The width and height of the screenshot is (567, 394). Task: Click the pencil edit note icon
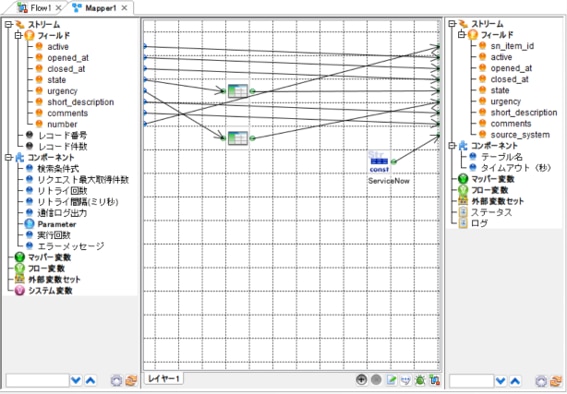point(391,380)
